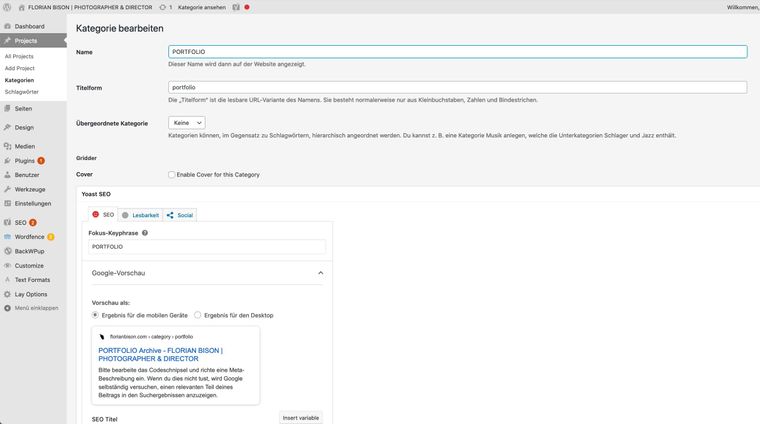
Task: Click into the Titelform input field
Action: 457,87
